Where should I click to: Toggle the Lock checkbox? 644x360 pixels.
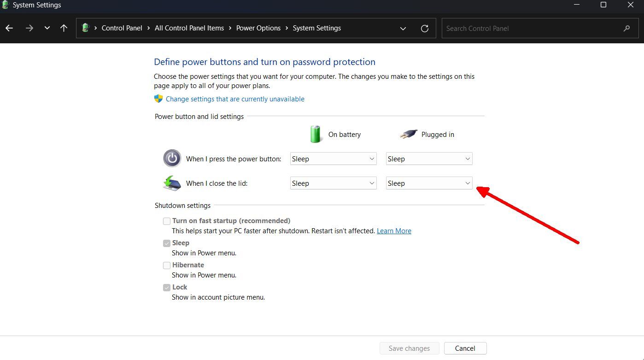pos(167,288)
